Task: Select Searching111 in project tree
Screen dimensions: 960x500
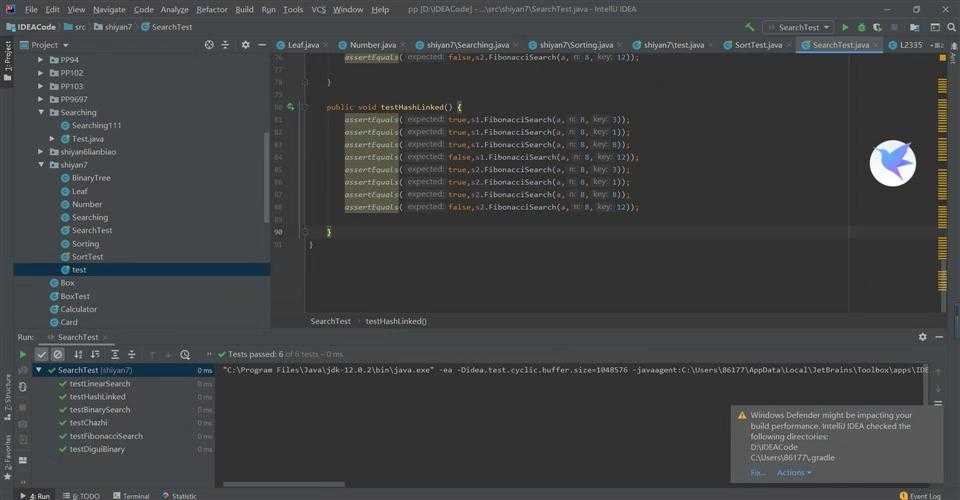Action: point(96,125)
